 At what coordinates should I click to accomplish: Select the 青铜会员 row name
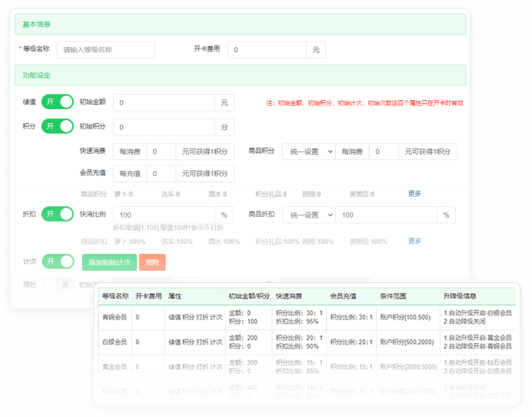(115, 317)
